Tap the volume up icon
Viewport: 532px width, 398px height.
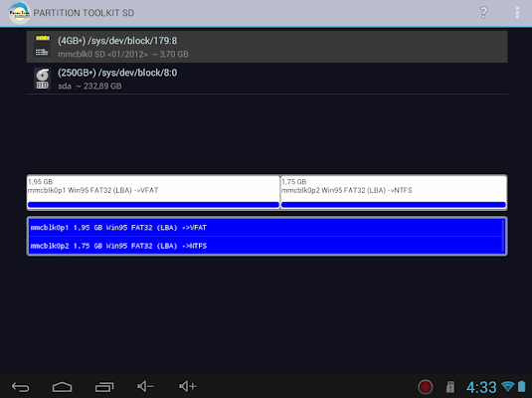pyautogui.click(x=187, y=386)
